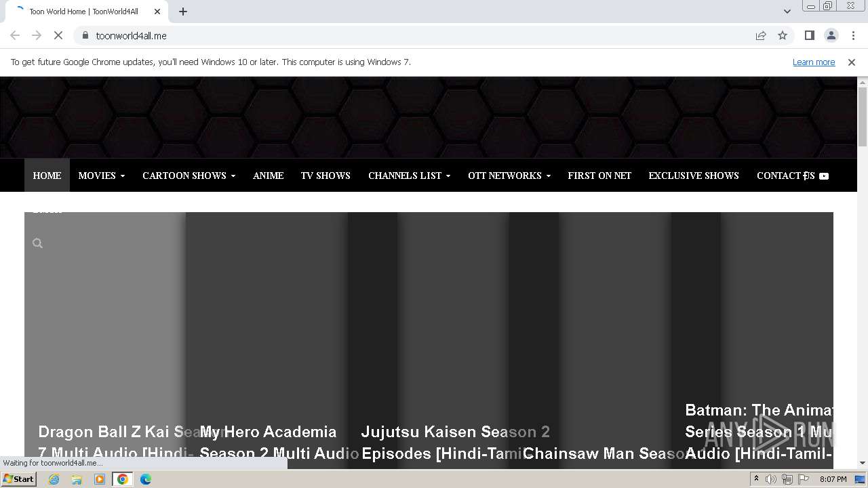The width and height of the screenshot is (868, 488).
Task: Expand CARTOON SHOWS dropdown menu
Action: pos(189,176)
